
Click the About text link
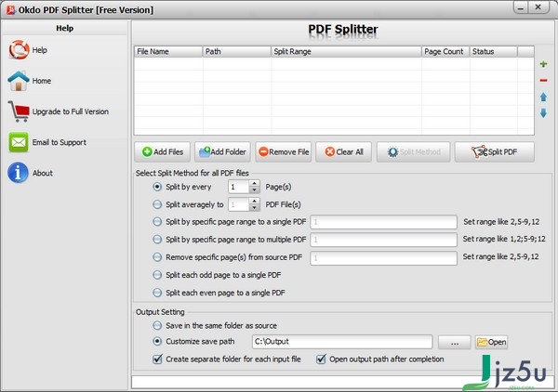tap(43, 173)
